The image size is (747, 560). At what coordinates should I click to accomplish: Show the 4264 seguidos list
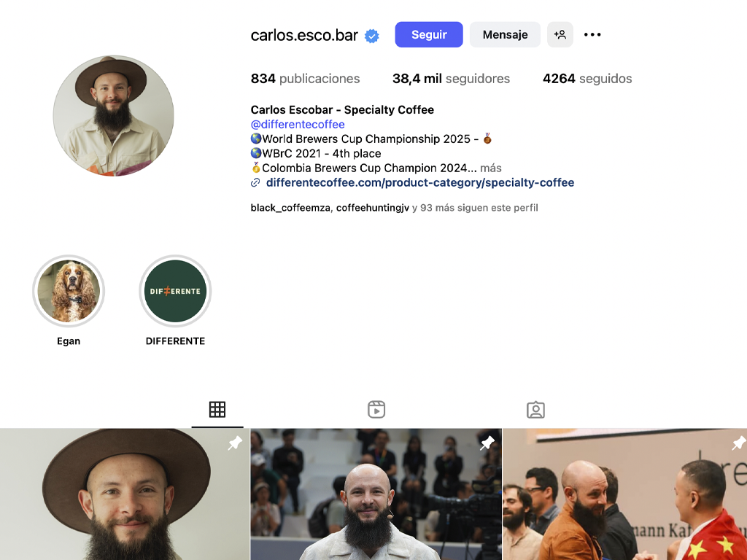pos(587,79)
